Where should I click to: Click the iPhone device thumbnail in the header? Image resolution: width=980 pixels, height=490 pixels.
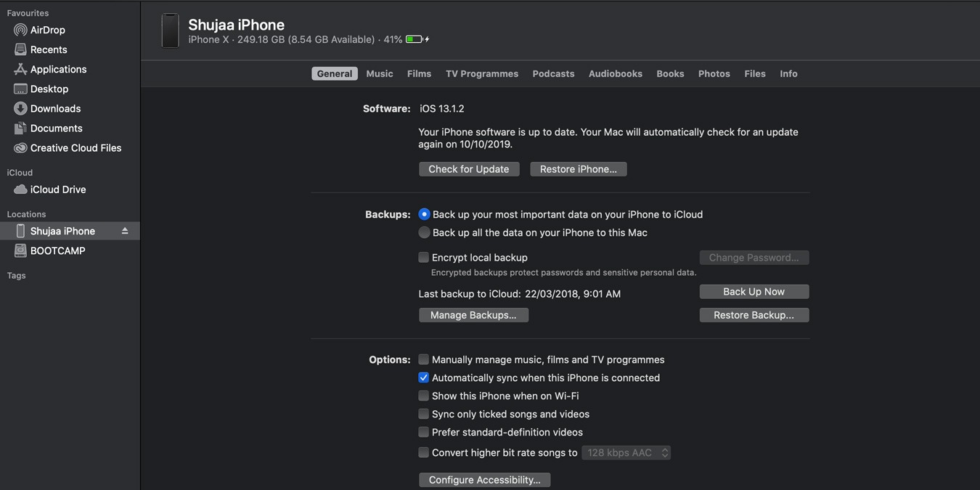tap(170, 30)
